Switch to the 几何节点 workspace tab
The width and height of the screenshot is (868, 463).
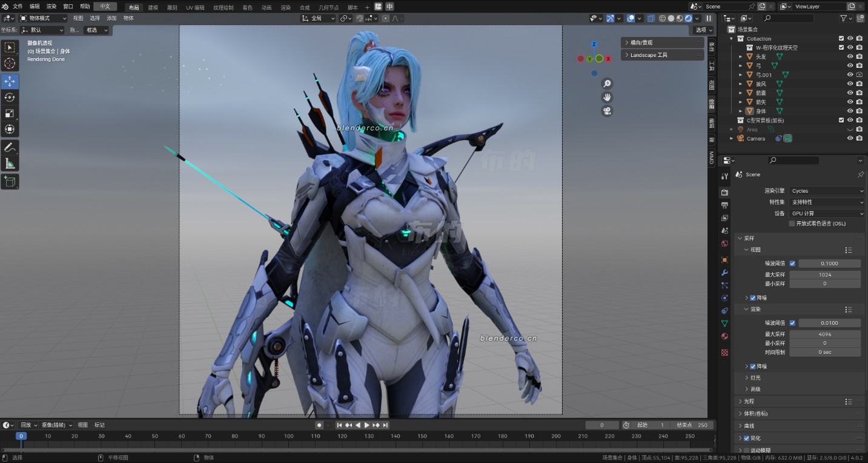click(329, 7)
